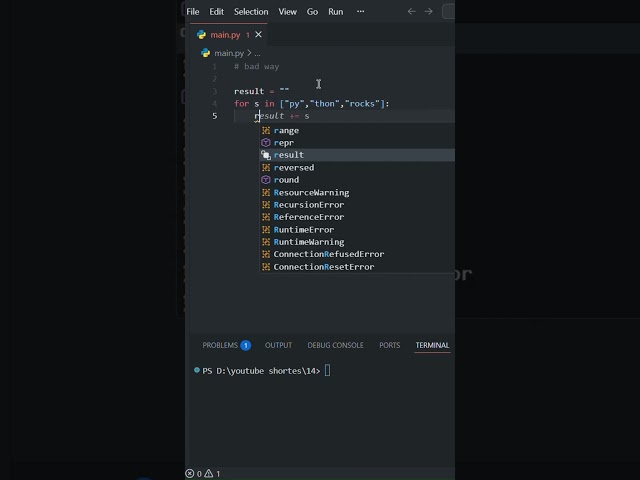The height and width of the screenshot is (480, 640).
Task: Click main.py in the breadcrumb
Action: (229, 53)
